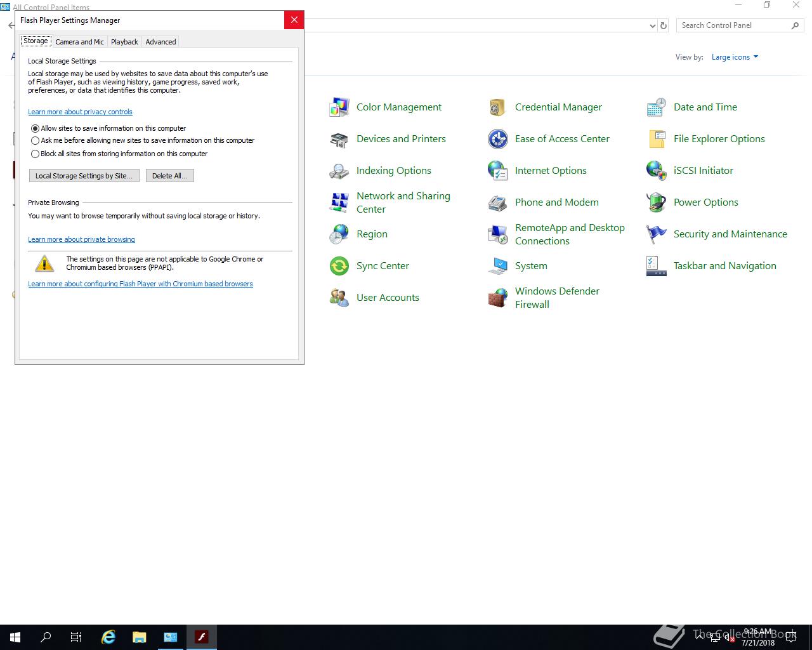Viewport: 812px width, 650px height.
Task: Open the Power Options battery icon
Action: coord(656,202)
